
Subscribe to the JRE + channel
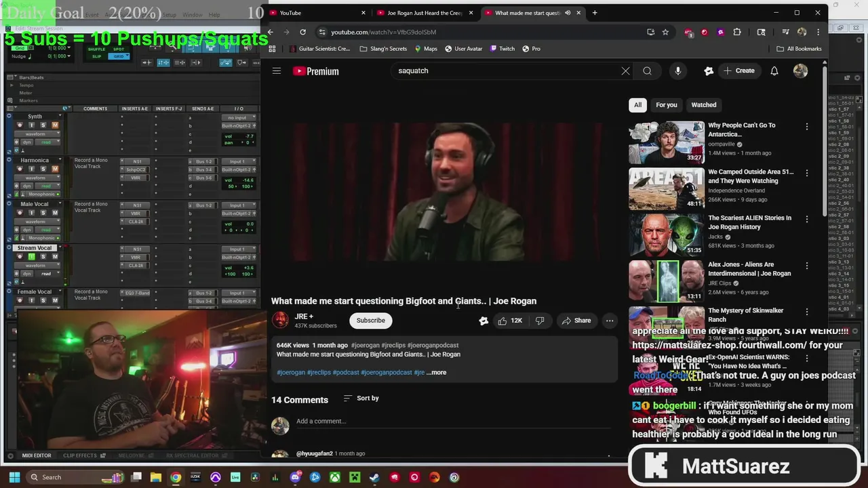tap(370, 321)
